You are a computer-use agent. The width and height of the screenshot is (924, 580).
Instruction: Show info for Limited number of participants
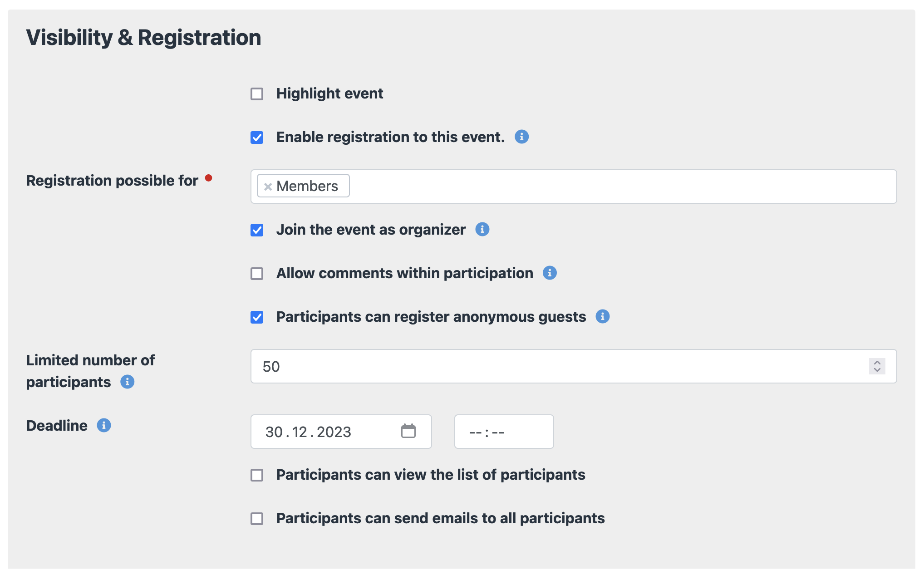click(127, 382)
